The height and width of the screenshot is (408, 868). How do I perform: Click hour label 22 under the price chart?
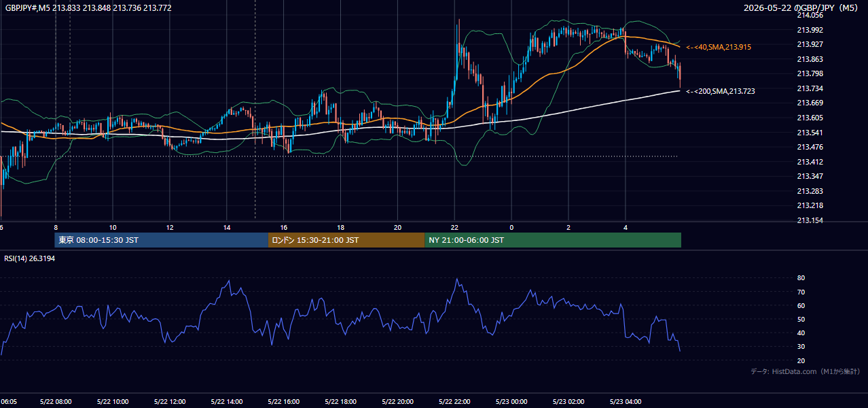[x=455, y=227]
